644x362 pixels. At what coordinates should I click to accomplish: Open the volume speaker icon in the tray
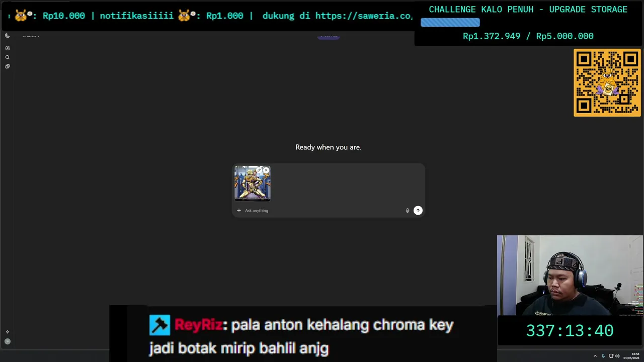[618, 356]
